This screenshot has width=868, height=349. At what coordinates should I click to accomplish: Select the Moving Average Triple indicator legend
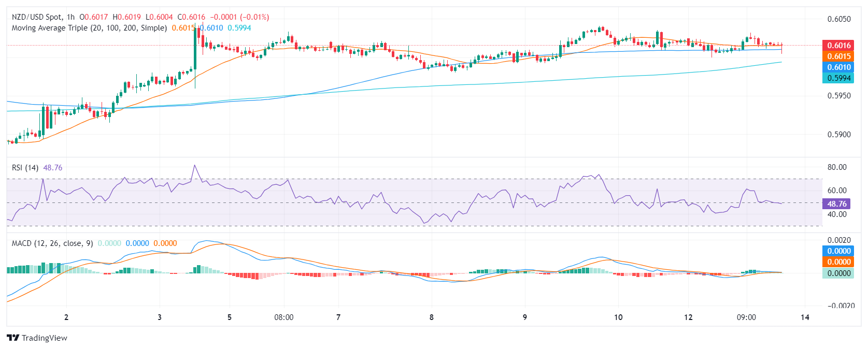click(x=89, y=28)
